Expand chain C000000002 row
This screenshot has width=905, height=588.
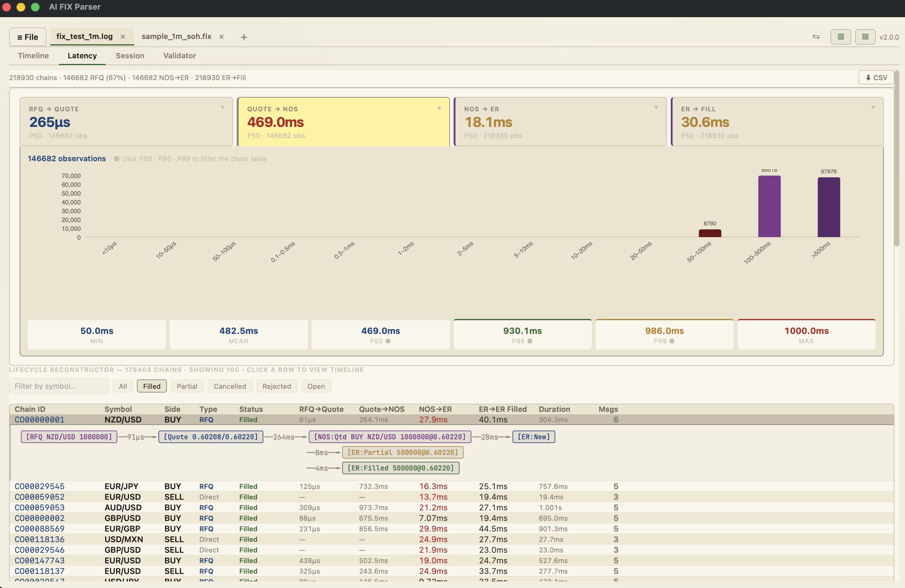coord(451,518)
